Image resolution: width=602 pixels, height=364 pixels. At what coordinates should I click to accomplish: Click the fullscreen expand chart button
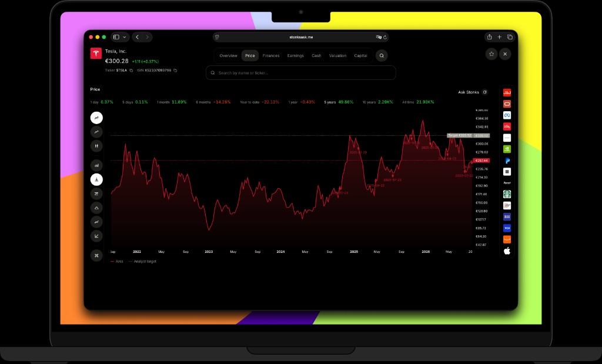(x=96, y=255)
